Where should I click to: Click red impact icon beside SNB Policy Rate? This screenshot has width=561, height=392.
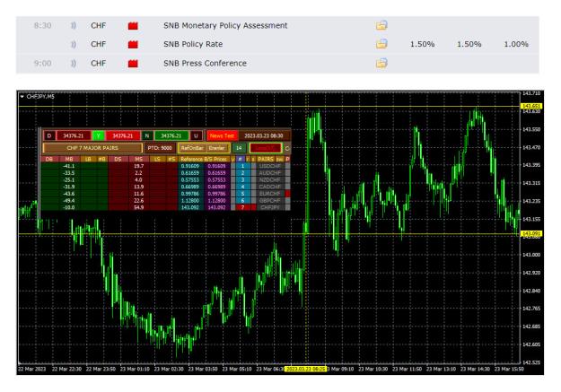click(x=133, y=44)
